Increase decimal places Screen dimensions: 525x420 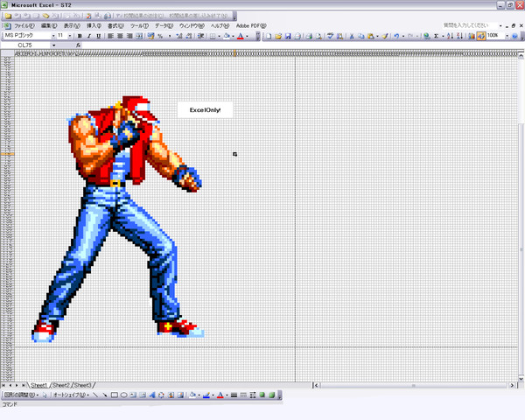coord(179,36)
